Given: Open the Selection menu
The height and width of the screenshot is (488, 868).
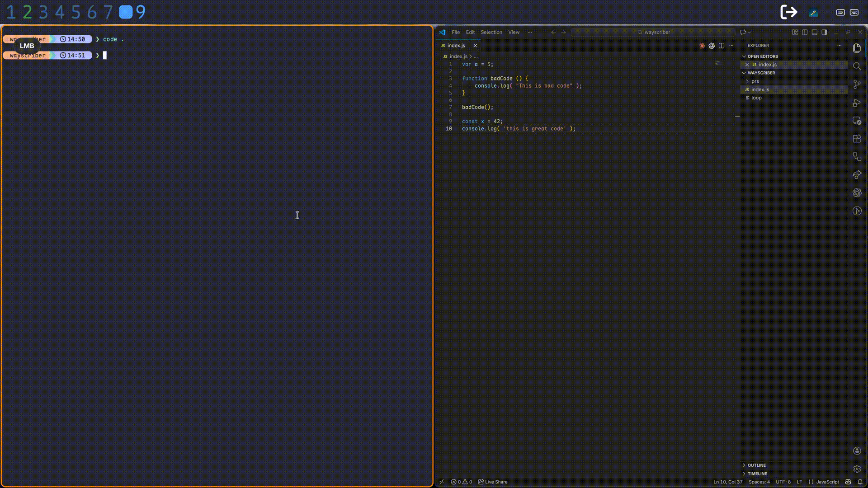Looking at the screenshot, I should [491, 32].
